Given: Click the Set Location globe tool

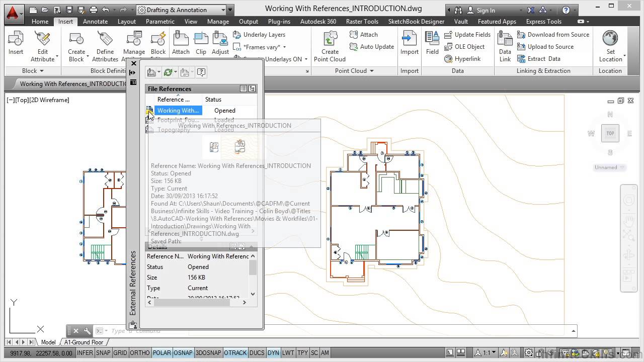Looking at the screenshot, I should click(610, 46).
